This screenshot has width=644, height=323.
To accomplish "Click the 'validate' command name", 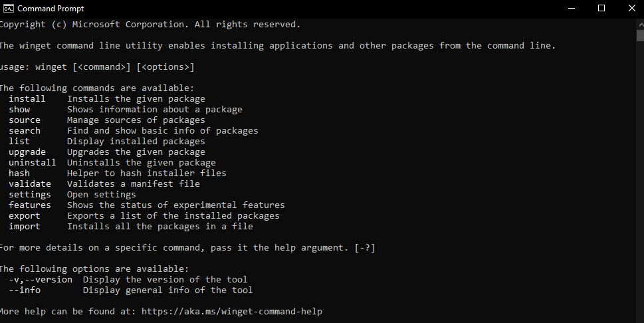I will (30, 184).
